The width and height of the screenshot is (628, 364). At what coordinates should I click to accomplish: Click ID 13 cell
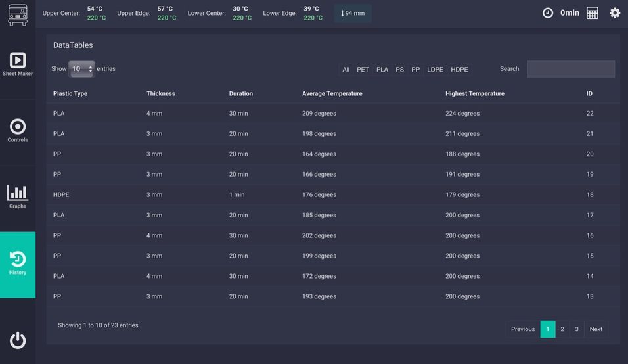coord(590,296)
